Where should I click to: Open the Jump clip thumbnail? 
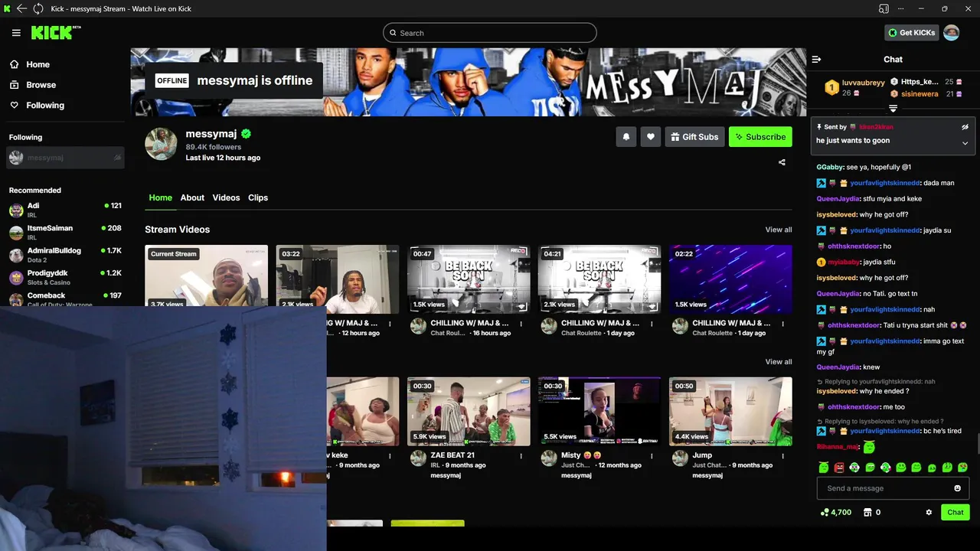[730, 411]
